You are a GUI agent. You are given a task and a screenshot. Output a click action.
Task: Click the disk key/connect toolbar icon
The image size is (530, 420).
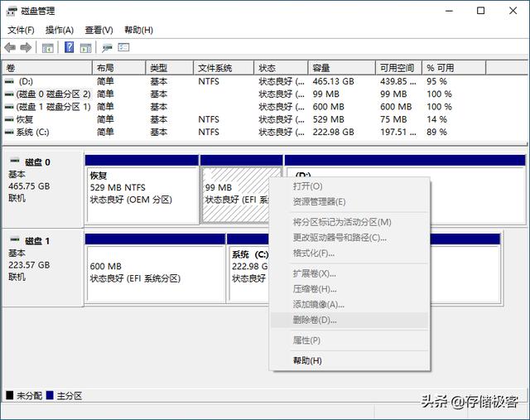107,48
